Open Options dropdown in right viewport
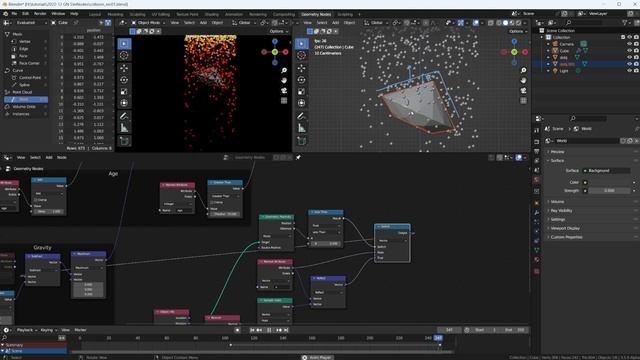 [518, 31]
